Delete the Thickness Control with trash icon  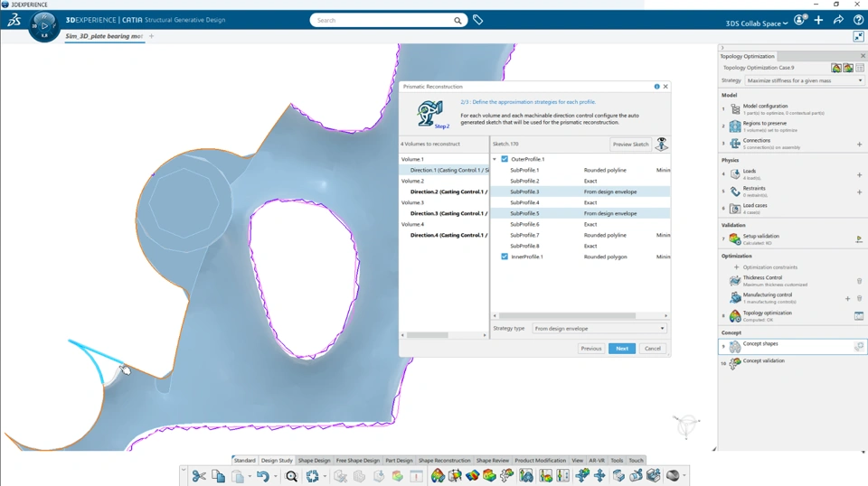859,281
